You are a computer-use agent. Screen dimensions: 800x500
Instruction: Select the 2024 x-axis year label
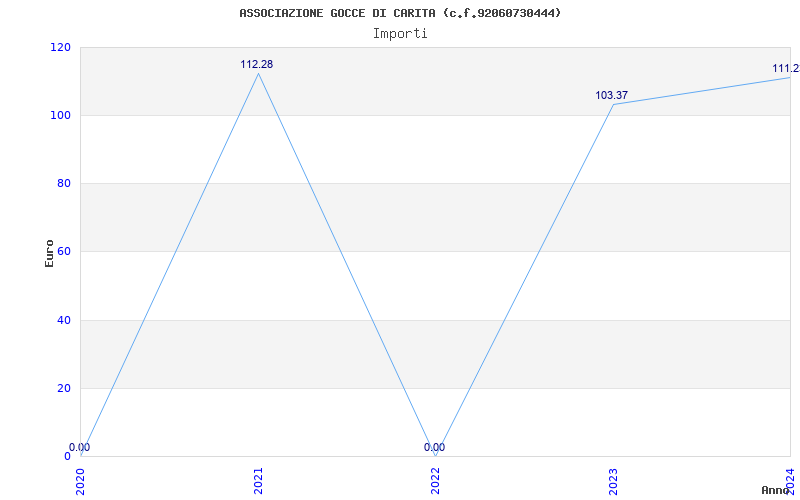pos(790,481)
